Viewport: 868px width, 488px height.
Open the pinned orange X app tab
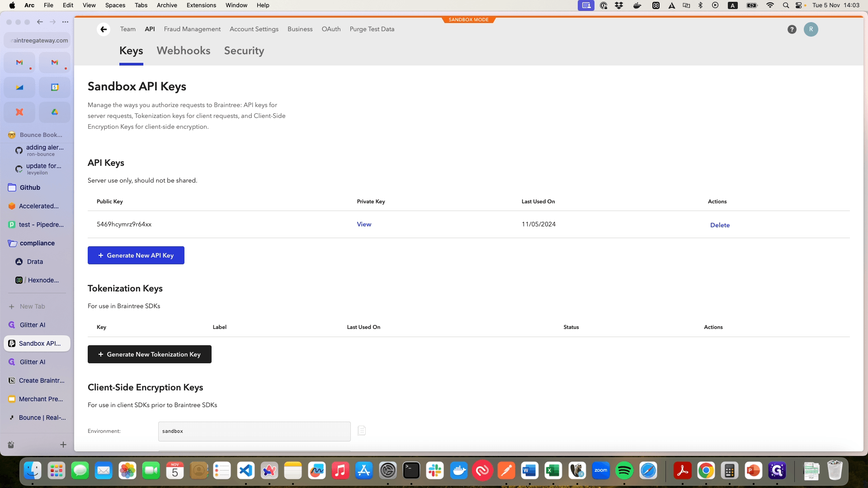19,112
